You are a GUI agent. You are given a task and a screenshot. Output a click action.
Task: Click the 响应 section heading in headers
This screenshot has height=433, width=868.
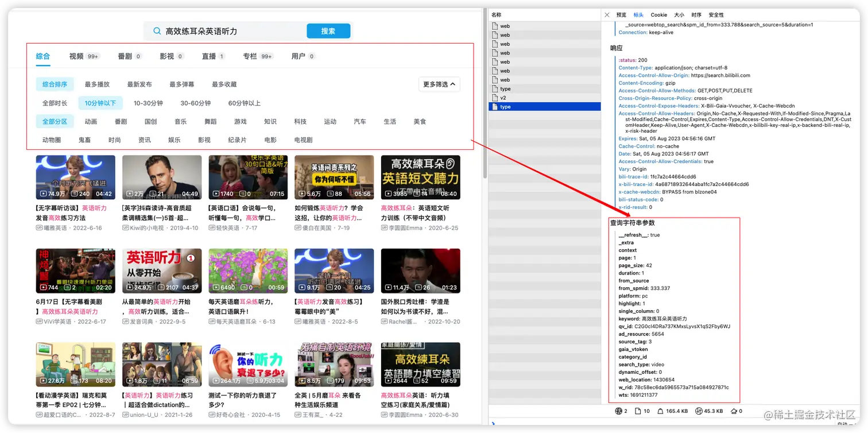616,48
